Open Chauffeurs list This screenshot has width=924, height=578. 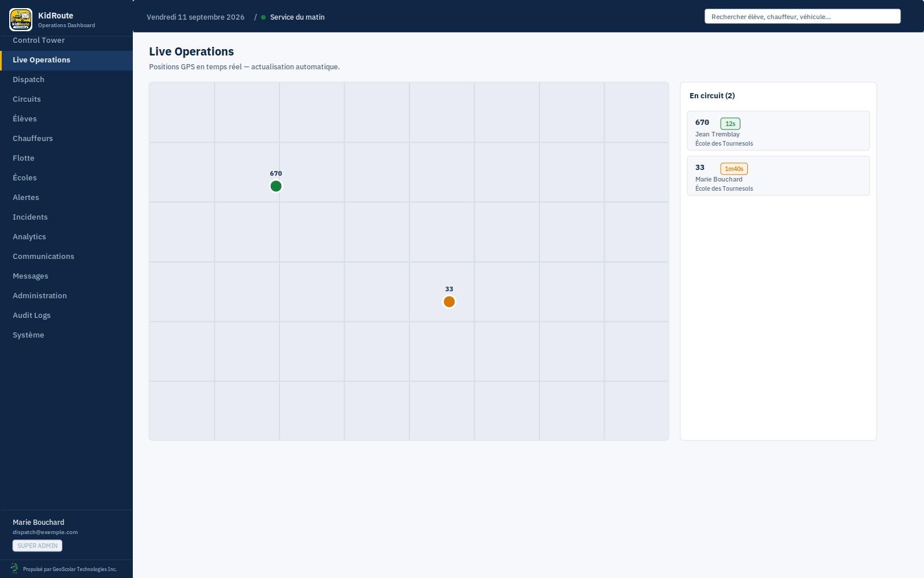point(66,139)
